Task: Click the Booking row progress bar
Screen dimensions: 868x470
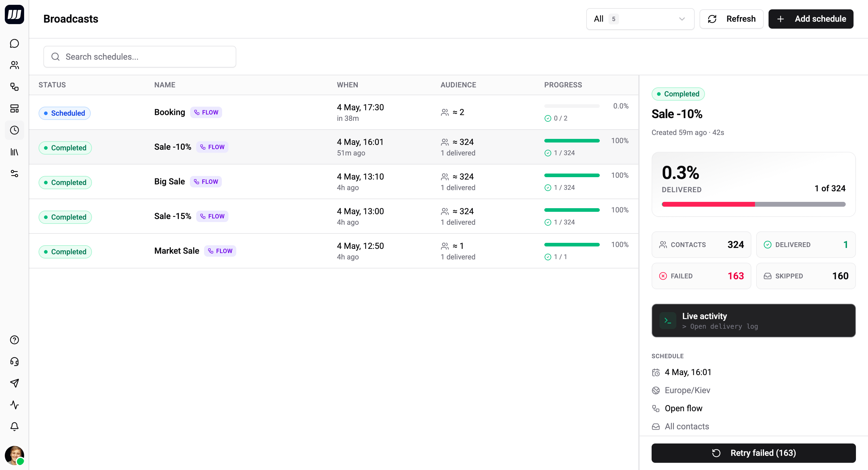Action: 572,106
